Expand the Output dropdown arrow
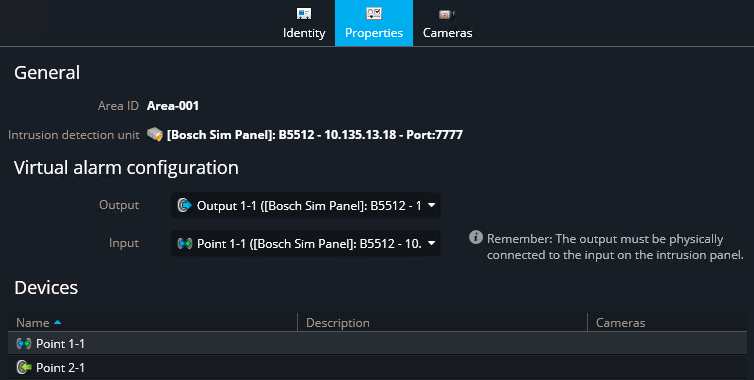The image size is (754, 380). [x=431, y=205]
